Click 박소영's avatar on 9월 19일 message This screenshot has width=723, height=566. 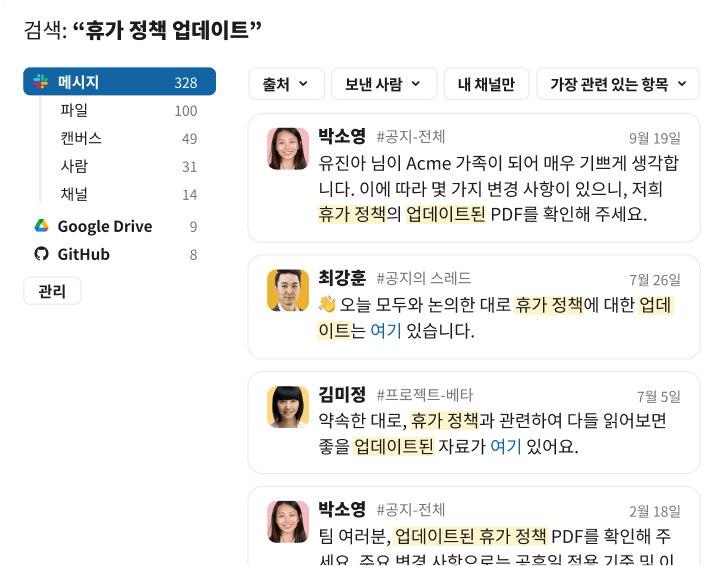288,149
